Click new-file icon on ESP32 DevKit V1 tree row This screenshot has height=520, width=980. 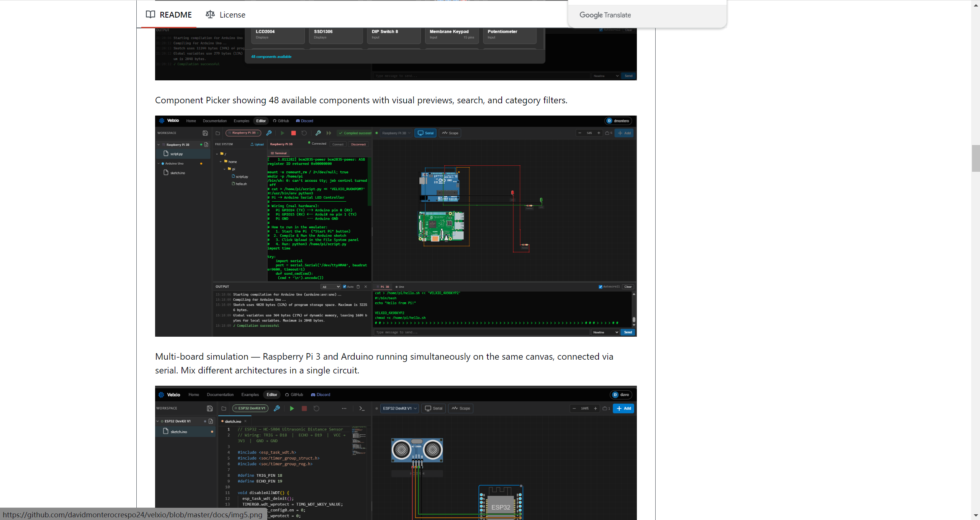(x=211, y=421)
